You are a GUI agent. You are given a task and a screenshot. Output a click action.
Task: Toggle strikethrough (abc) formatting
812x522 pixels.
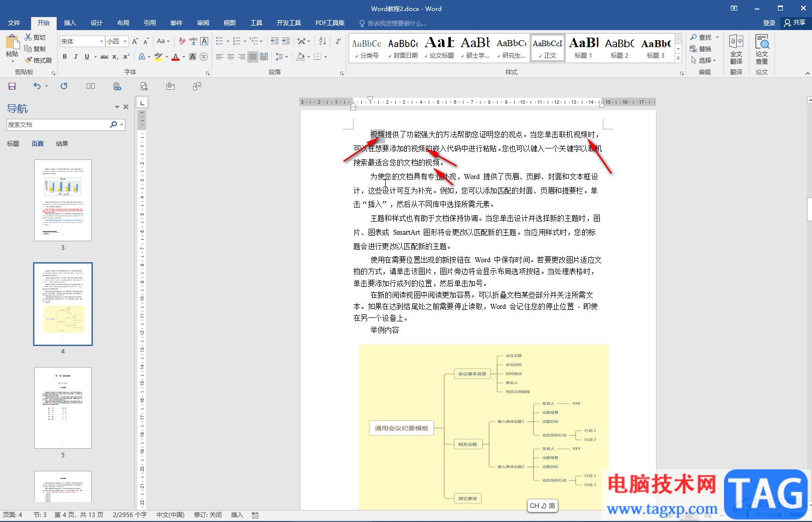(104, 57)
